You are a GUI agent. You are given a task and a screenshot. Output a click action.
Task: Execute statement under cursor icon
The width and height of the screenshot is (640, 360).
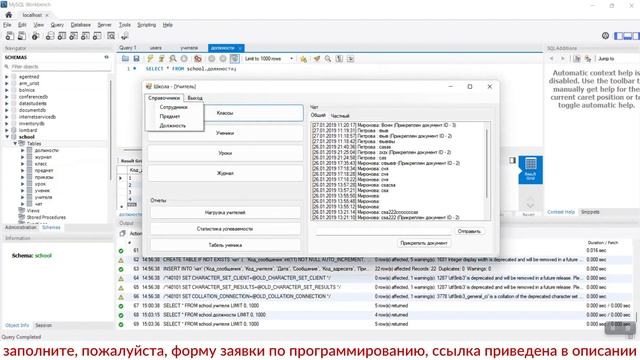point(162,59)
